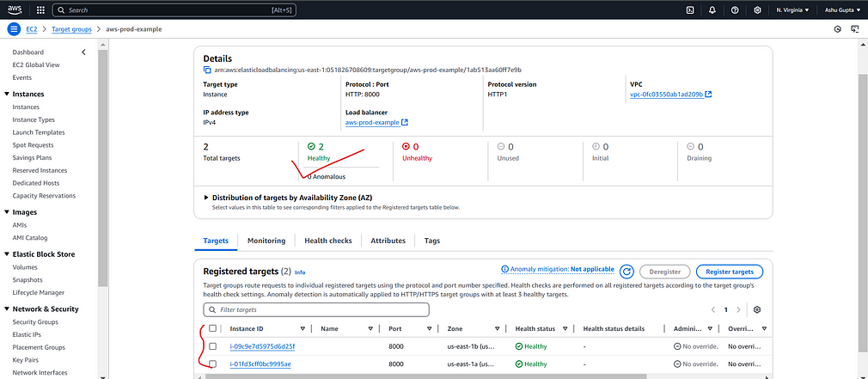
Task: Click the screen share icon at top right
Action: click(854, 28)
